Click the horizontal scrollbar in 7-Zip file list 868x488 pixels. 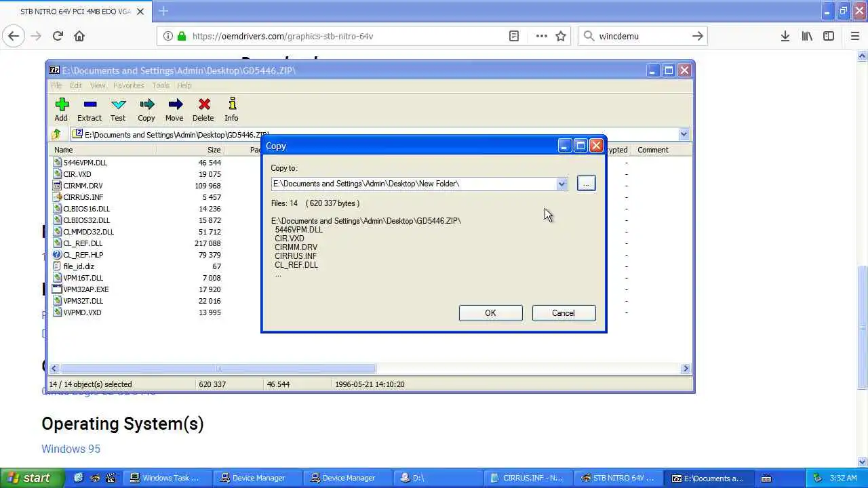218,369
